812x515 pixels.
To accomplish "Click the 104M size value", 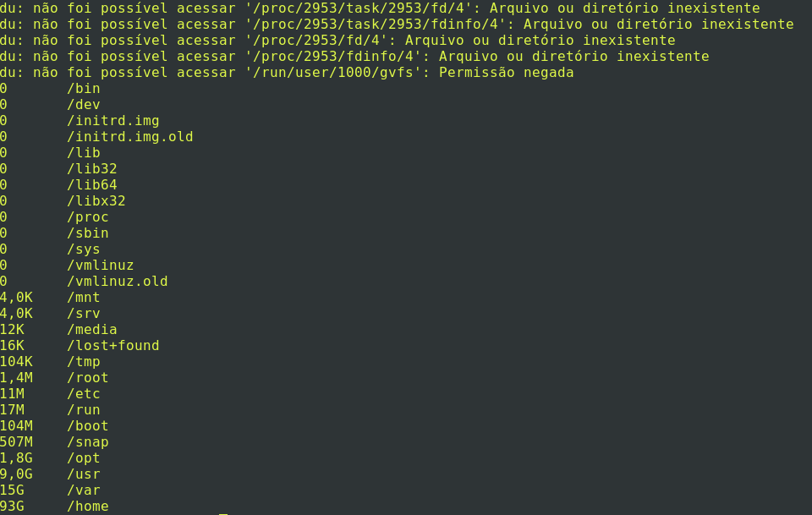I will point(17,426).
